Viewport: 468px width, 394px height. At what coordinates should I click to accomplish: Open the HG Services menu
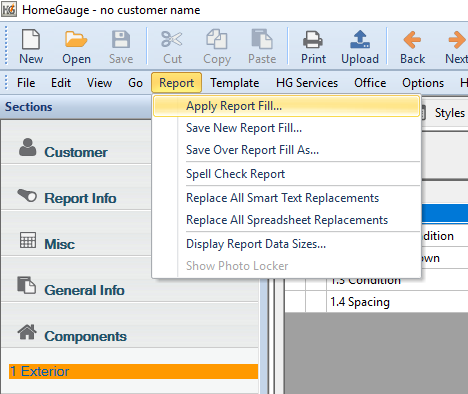pyautogui.click(x=307, y=83)
